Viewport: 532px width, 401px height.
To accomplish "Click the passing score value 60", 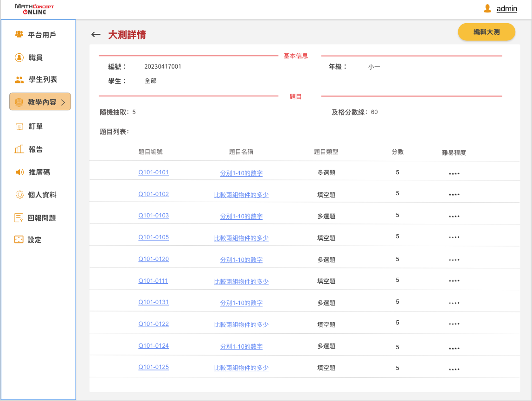I will 374,112.
